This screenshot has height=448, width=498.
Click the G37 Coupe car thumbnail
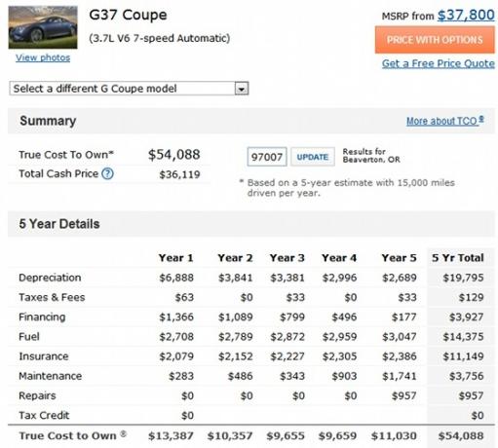[x=43, y=27]
